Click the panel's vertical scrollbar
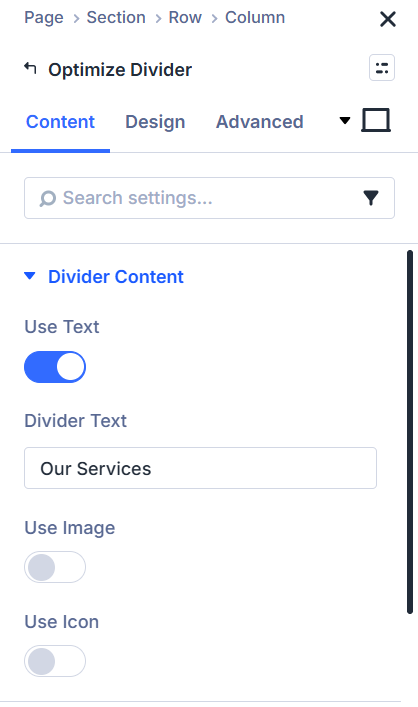The height and width of the screenshot is (707, 418). (x=410, y=432)
